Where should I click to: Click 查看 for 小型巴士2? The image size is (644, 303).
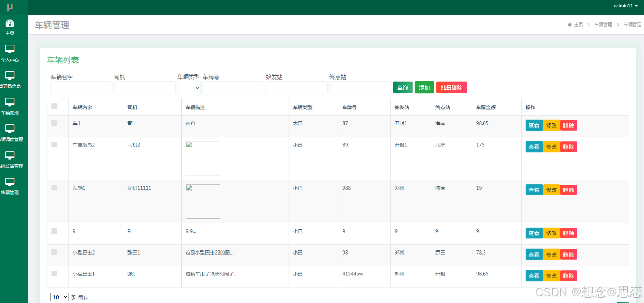(534, 254)
